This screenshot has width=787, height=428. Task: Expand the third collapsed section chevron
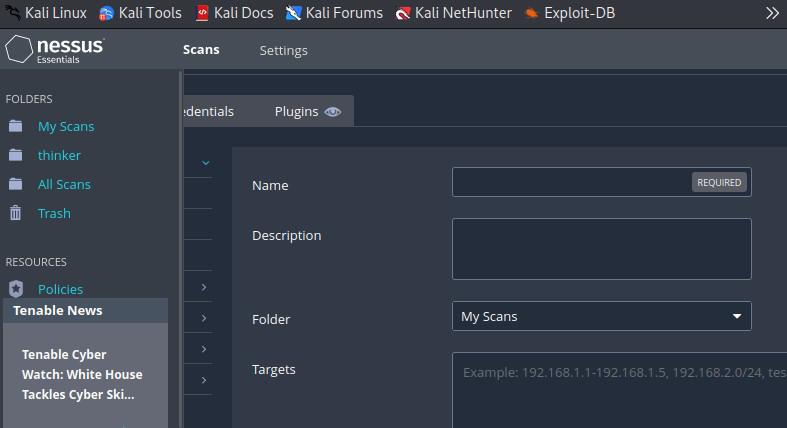pos(204,349)
